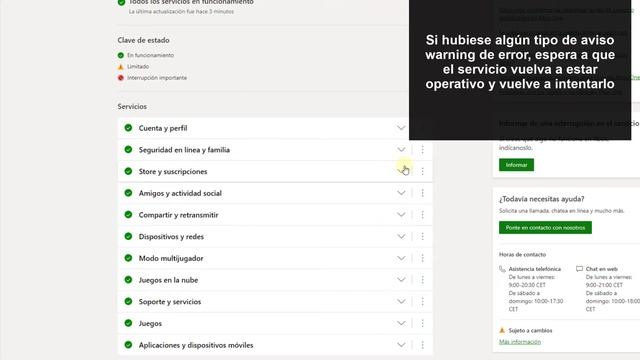Click green status icon of Modo multijugador

pyautogui.click(x=128, y=258)
